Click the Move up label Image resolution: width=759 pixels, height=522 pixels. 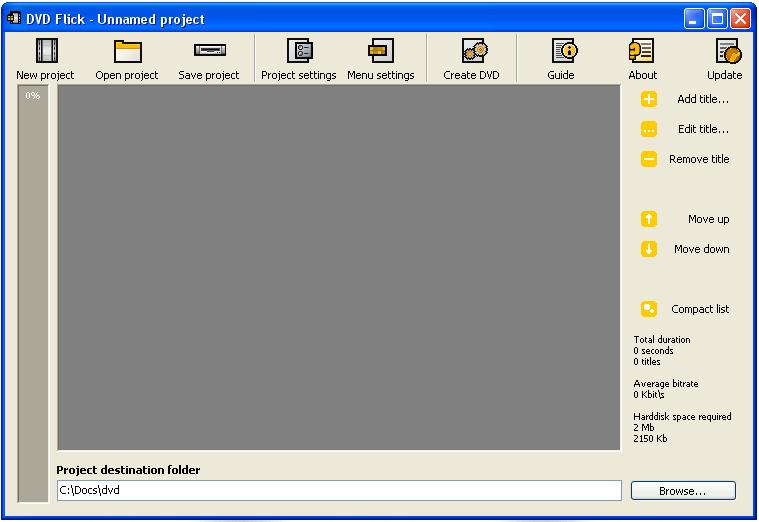(709, 219)
